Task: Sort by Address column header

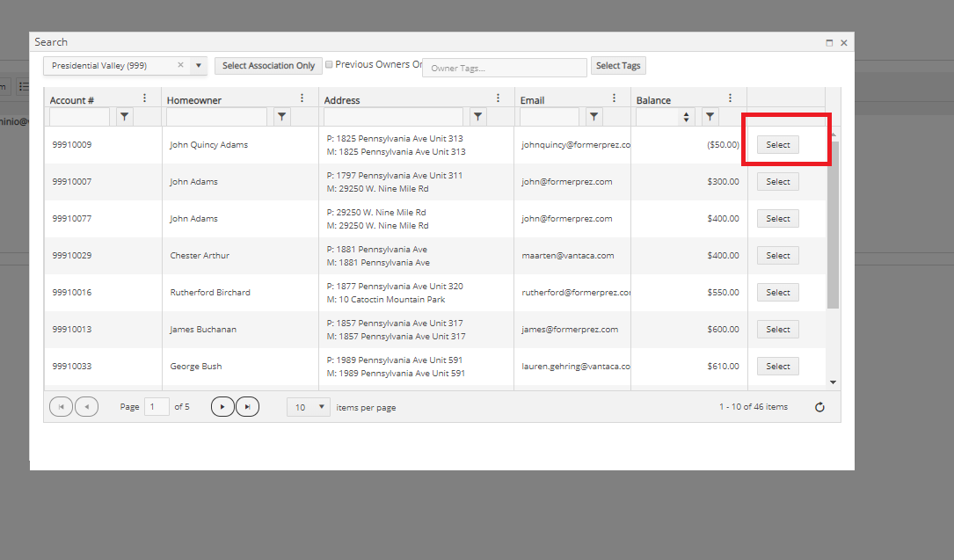Action: [x=342, y=100]
